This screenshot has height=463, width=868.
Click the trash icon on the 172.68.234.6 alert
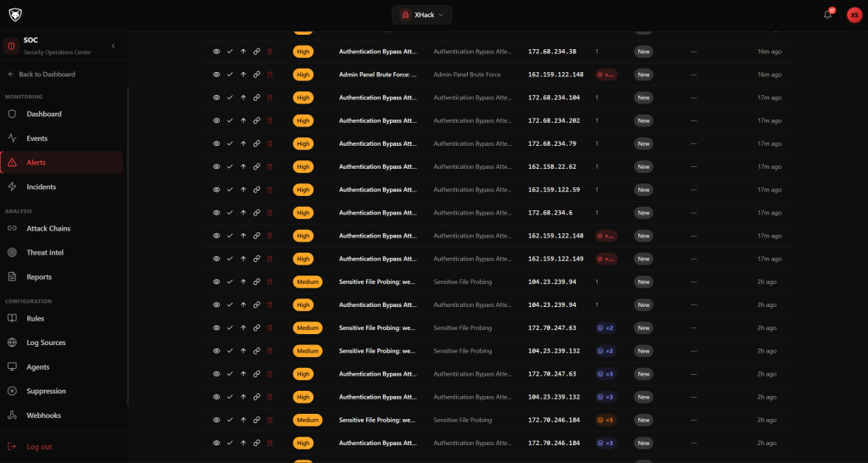pos(270,213)
